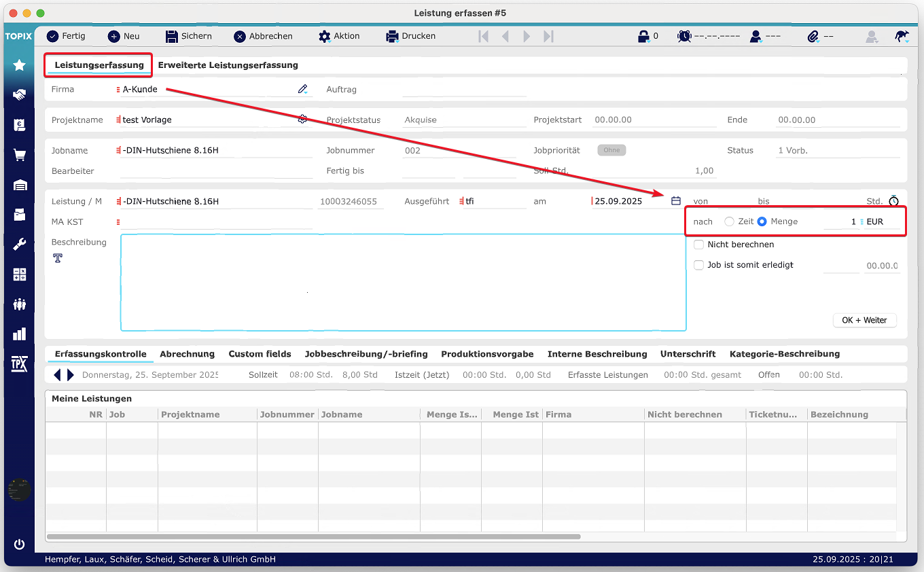Go to previous day arrow in Erfassungskontrolle
This screenshot has width=924, height=572.
57,375
